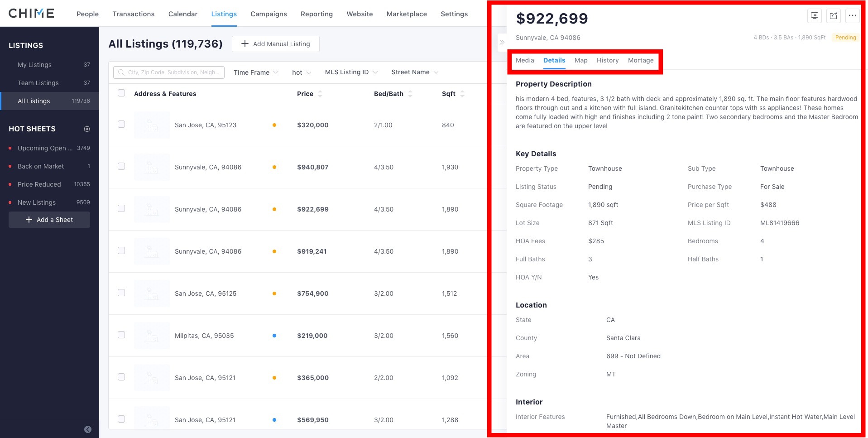Click status dot on $219,000 listing
The height and width of the screenshot is (438, 868).
pos(274,336)
